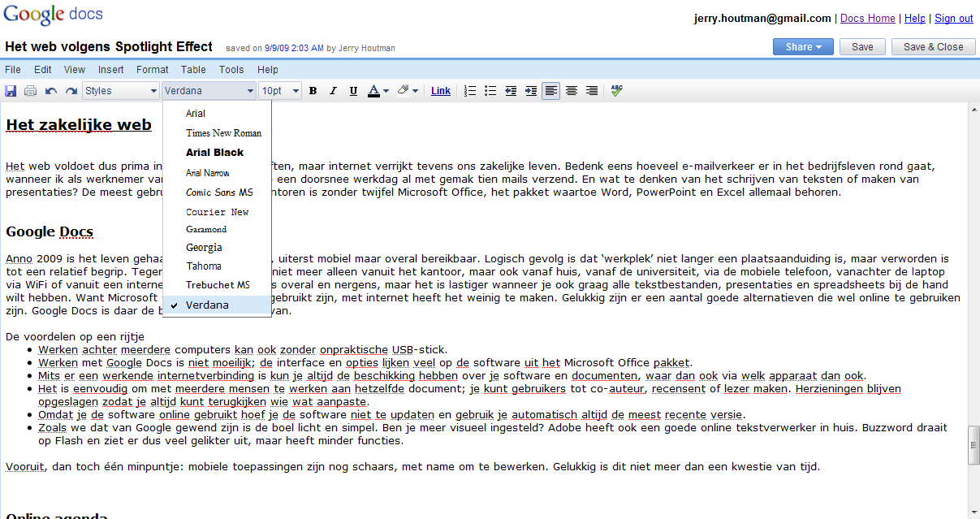Toggle underline formatting
The image size is (980, 519).
point(353,91)
